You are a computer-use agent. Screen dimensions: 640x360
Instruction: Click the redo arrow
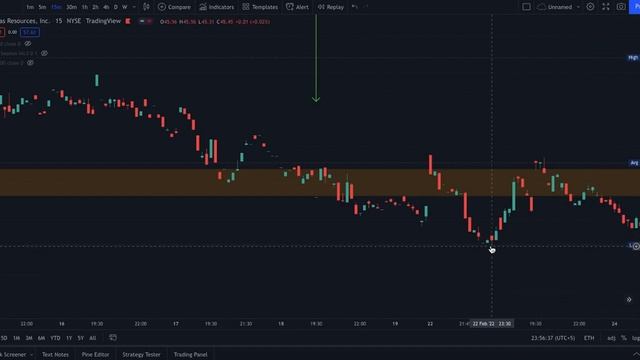(366, 7)
